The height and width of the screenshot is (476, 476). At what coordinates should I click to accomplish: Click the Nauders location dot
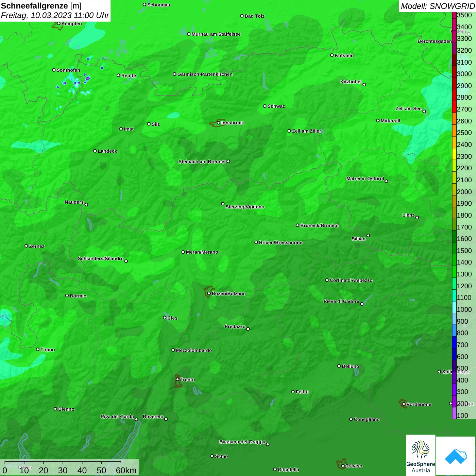[x=86, y=205]
